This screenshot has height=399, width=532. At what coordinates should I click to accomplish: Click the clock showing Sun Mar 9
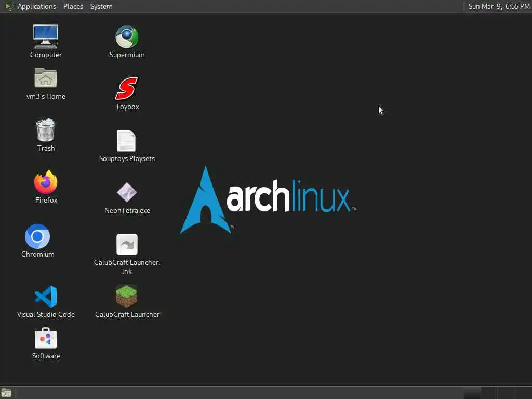pos(499,6)
